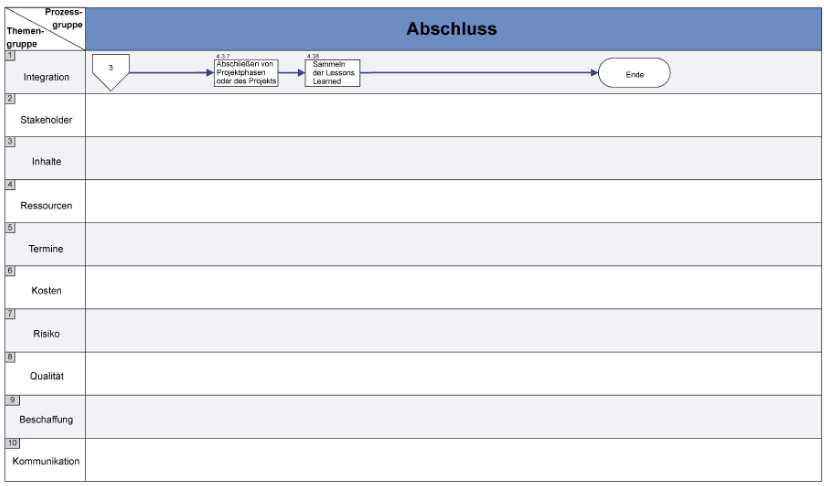Image resolution: width=824 pixels, height=486 pixels.
Task: Click the Stakeholder row label
Action: click(x=46, y=120)
